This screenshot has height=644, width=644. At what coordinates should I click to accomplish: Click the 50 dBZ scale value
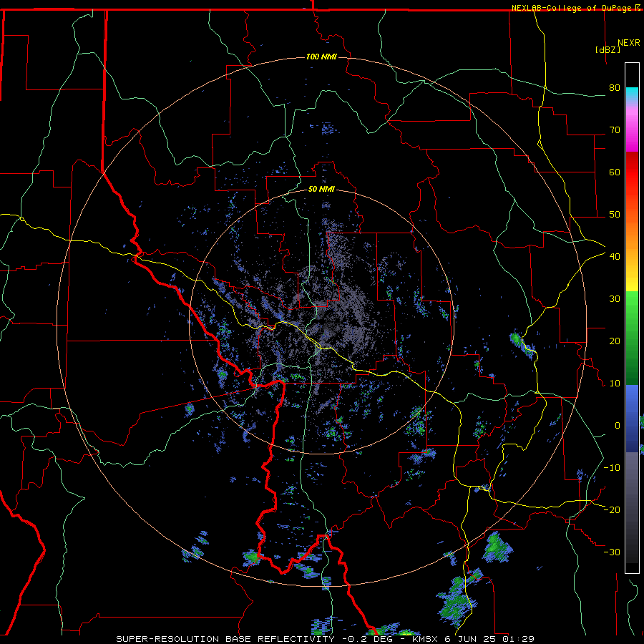(615, 215)
